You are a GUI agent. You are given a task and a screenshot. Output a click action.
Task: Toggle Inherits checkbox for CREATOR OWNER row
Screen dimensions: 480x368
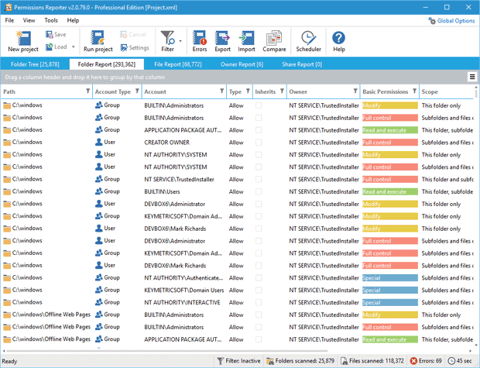click(x=259, y=142)
